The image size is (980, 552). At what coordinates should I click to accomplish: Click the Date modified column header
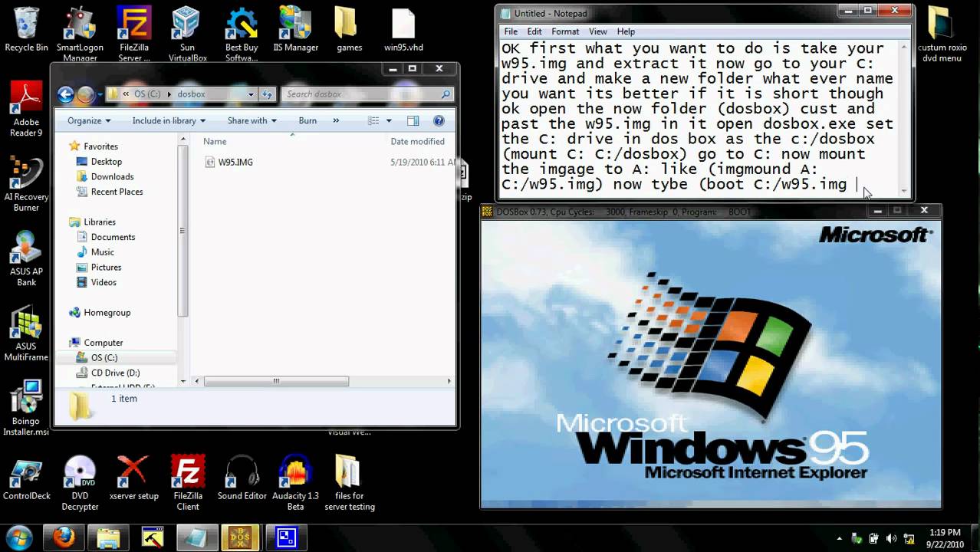point(417,141)
